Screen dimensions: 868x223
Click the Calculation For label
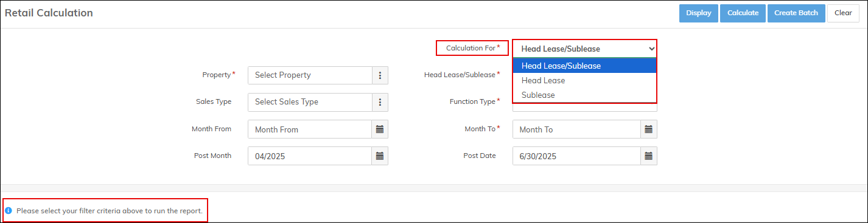click(471, 47)
